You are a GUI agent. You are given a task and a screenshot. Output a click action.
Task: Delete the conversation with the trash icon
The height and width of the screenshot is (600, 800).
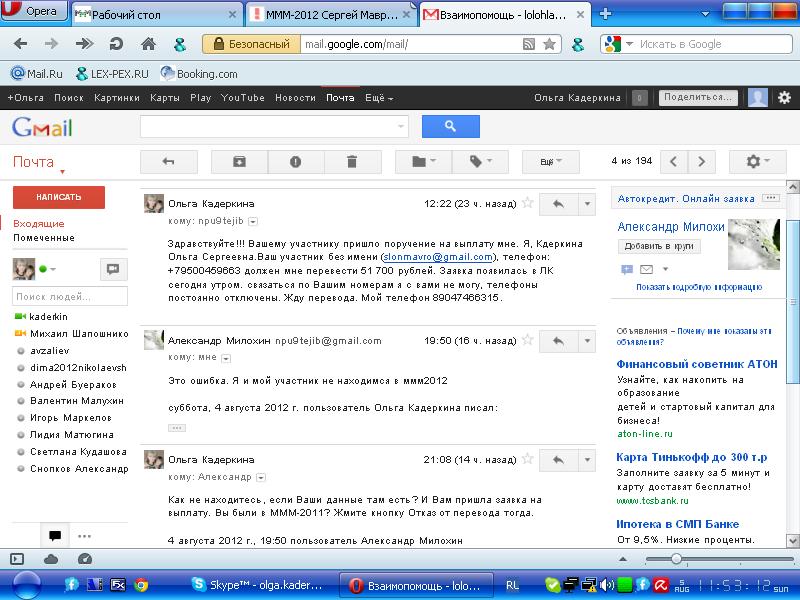[352, 162]
